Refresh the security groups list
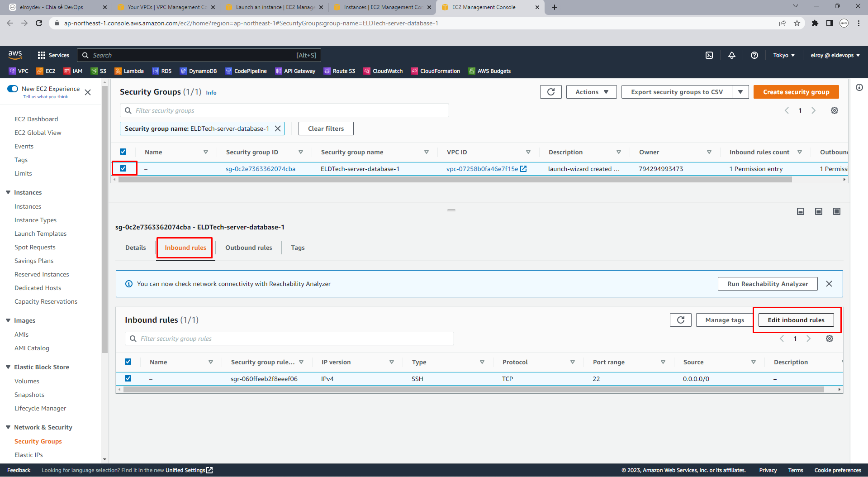868x477 pixels. [x=551, y=92]
